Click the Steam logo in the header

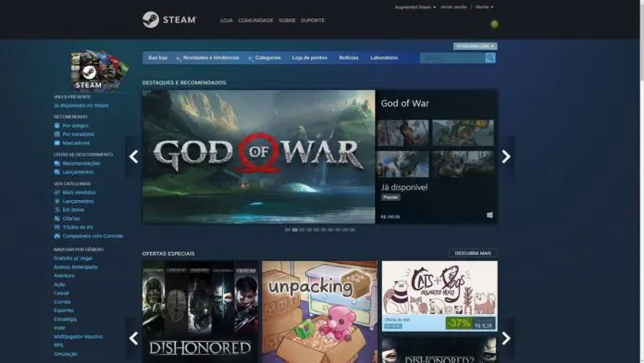click(169, 19)
